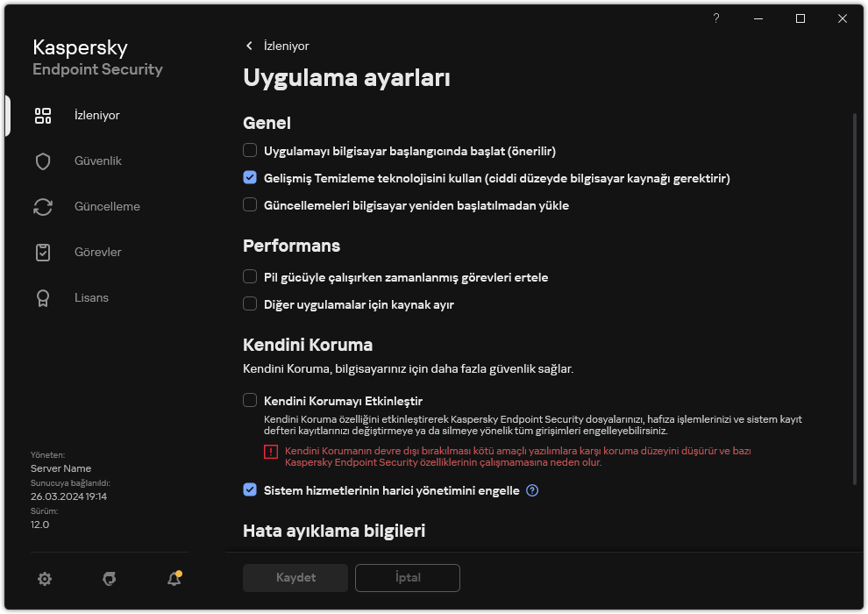Enable starting the application at computer startup

249,150
